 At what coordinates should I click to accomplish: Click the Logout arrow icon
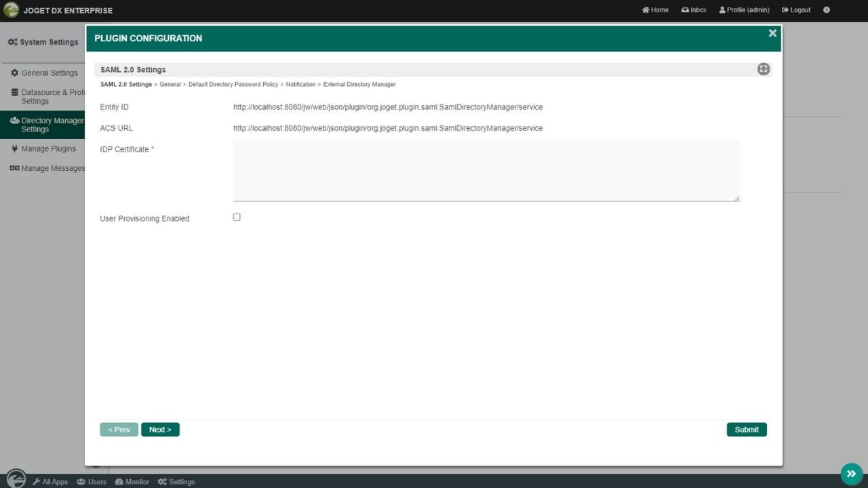(x=785, y=10)
